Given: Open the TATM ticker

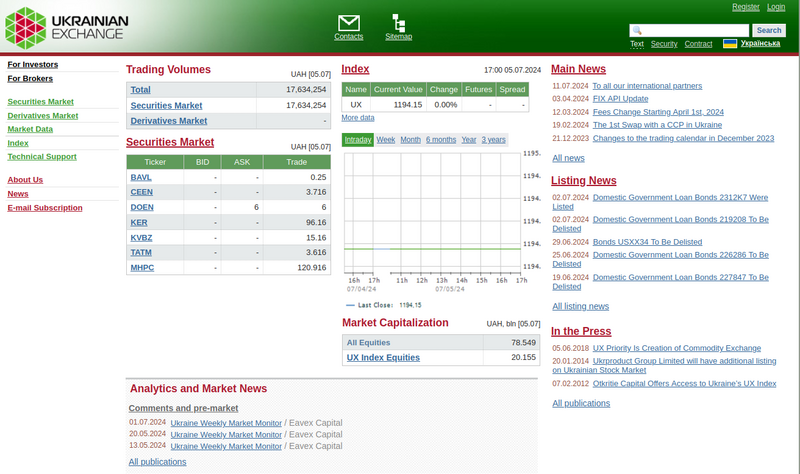Looking at the screenshot, I should 141,253.
